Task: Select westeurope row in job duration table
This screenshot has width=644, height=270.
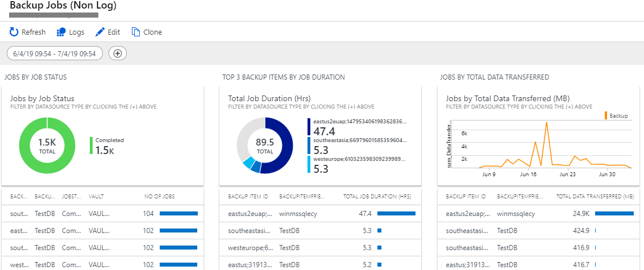Action: pyautogui.click(x=321, y=248)
